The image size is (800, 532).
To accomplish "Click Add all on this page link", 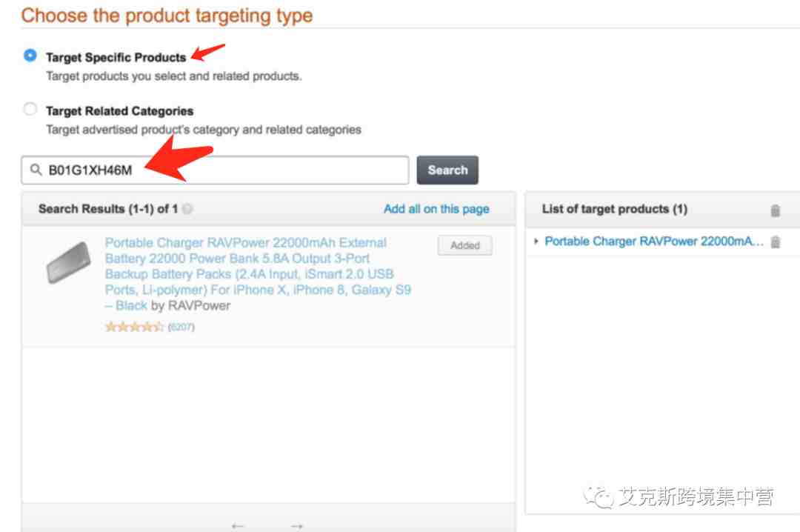I will coord(436,209).
